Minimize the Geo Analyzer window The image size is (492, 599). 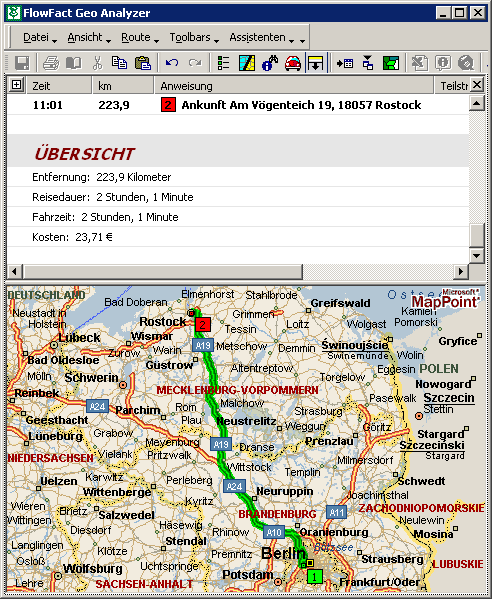click(443, 13)
